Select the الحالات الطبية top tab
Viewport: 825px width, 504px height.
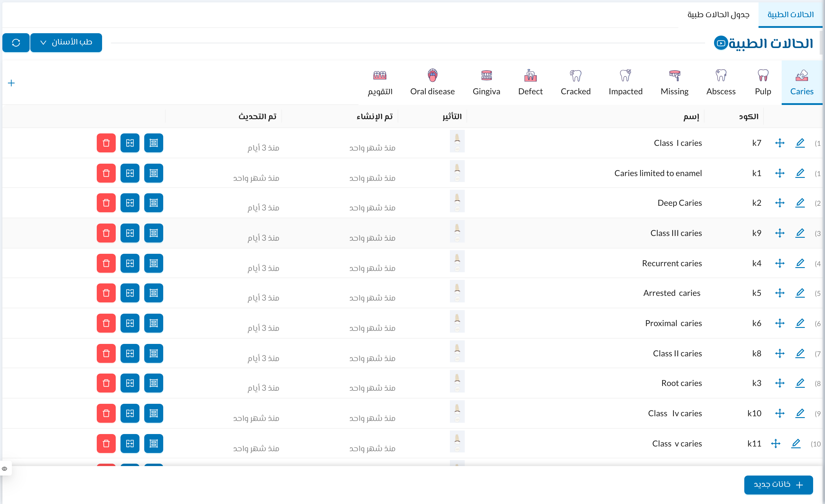[791, 15]
